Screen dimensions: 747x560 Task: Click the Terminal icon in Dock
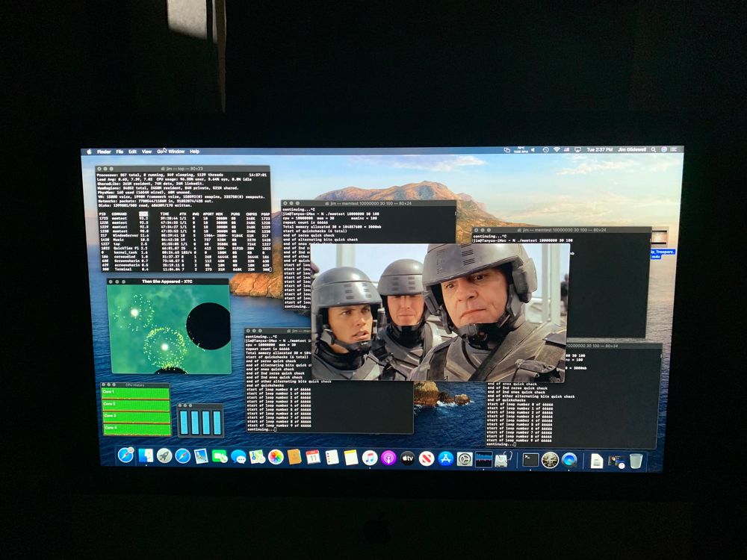pyautogui.click(x=530, y=460)
